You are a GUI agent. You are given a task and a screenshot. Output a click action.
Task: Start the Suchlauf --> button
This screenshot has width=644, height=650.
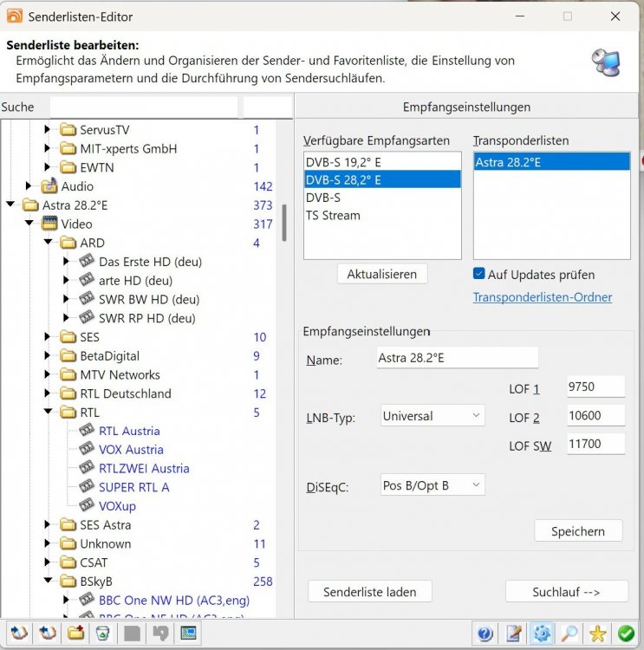pos(566,592)
